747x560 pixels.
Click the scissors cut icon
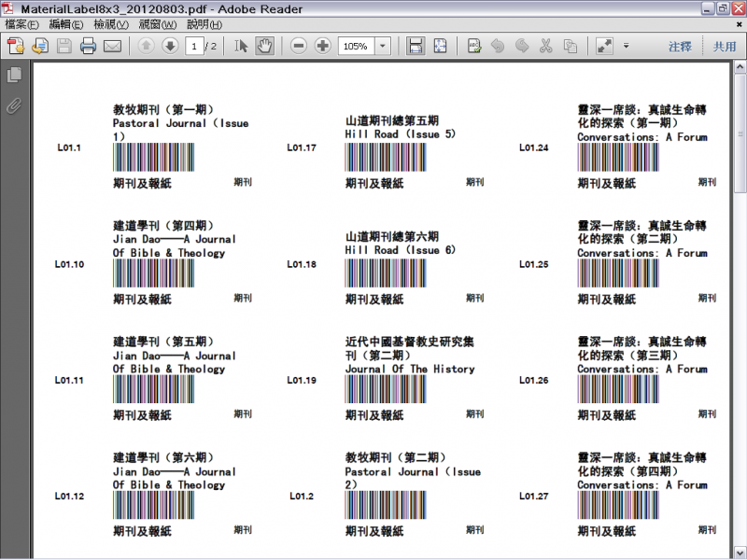click(546, 46)
